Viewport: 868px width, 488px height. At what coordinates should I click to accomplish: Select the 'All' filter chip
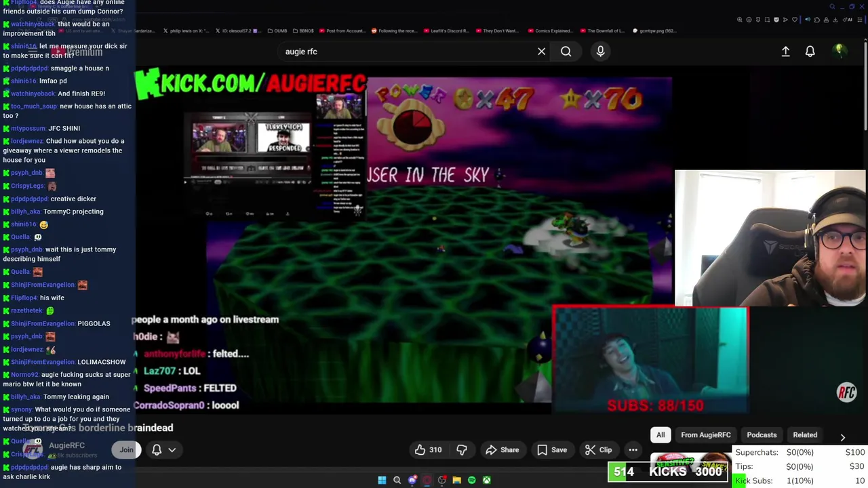point(660,435)
